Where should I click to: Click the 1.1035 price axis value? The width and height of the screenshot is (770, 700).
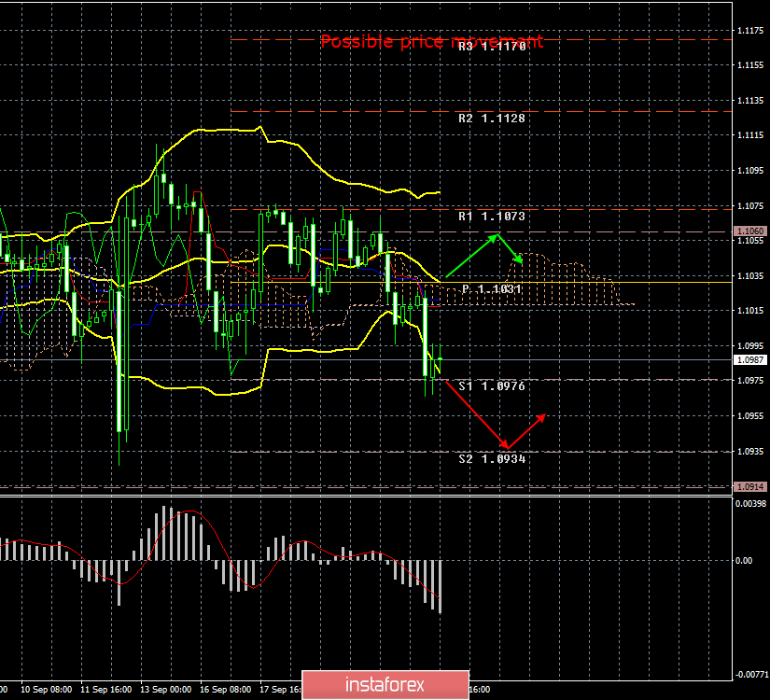coord(750,276)
